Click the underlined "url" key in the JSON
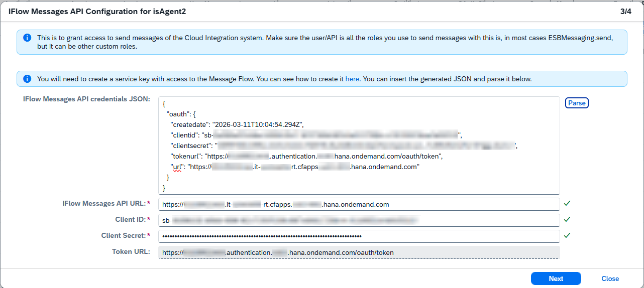The image size is (644, 288). coord(177,167)
